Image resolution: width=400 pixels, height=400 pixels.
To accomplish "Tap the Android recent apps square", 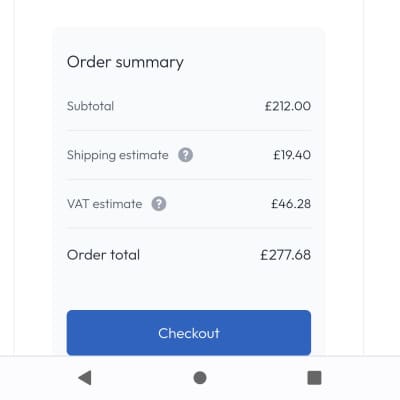I will point(314,378).
